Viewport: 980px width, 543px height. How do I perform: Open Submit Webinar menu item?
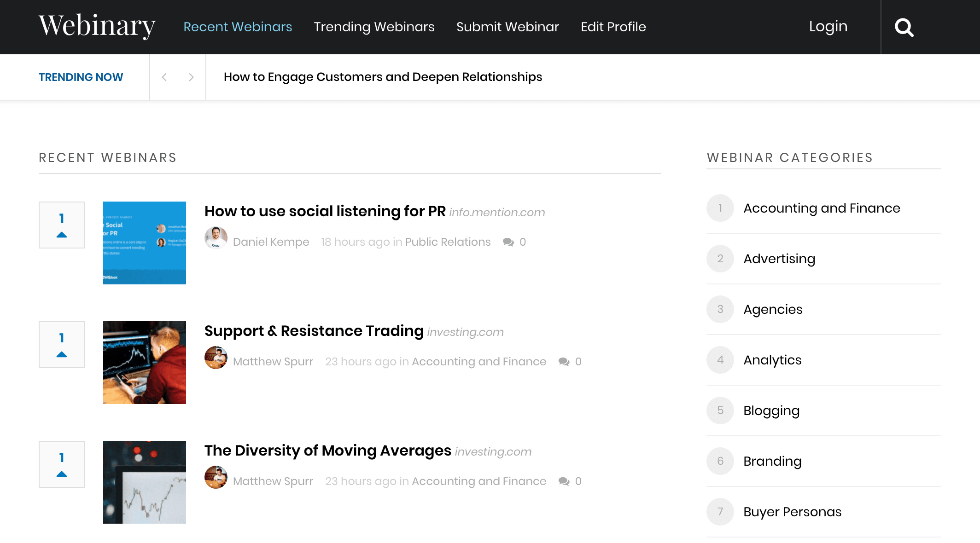pyautogui.click(x=507, y=27)
